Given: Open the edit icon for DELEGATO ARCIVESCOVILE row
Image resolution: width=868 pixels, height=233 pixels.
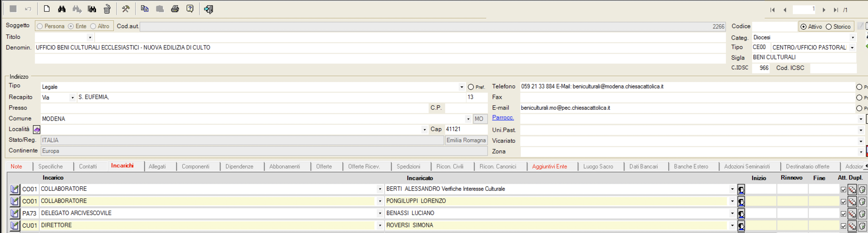Looking at the screenshot, I should pos(15,213).
